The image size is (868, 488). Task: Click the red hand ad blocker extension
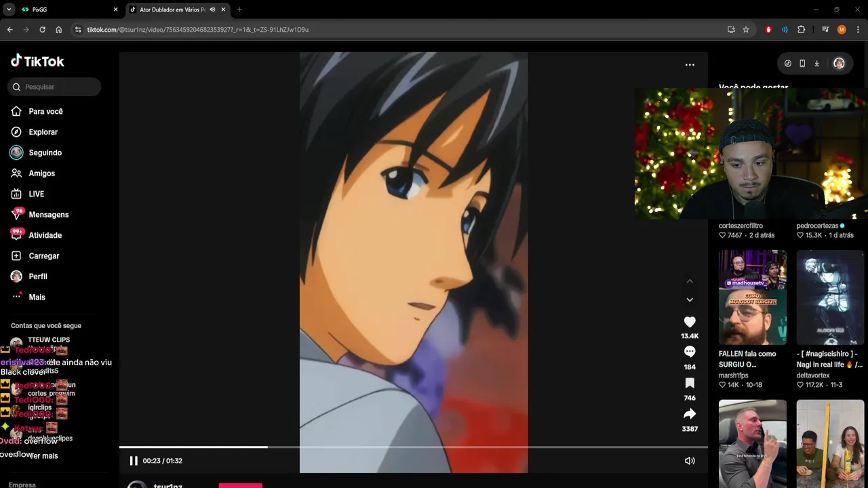coord(768,30)
